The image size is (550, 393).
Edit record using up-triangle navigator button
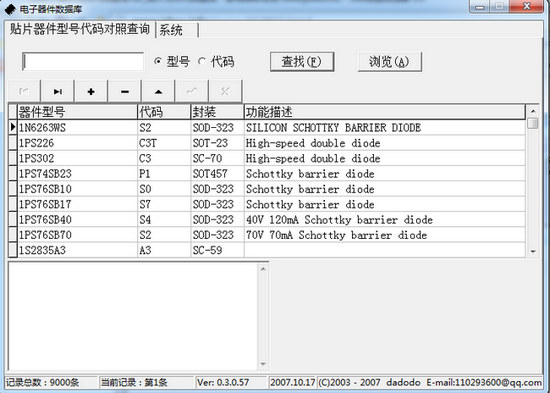(159, 91)
